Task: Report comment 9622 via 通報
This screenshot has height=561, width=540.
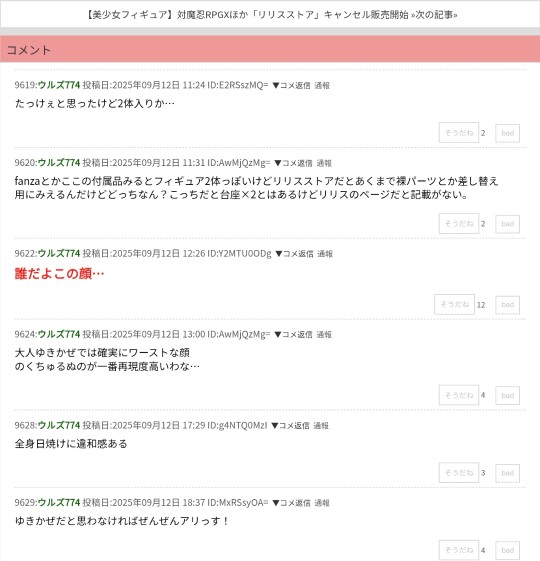Action: click(x=325, y=254)
